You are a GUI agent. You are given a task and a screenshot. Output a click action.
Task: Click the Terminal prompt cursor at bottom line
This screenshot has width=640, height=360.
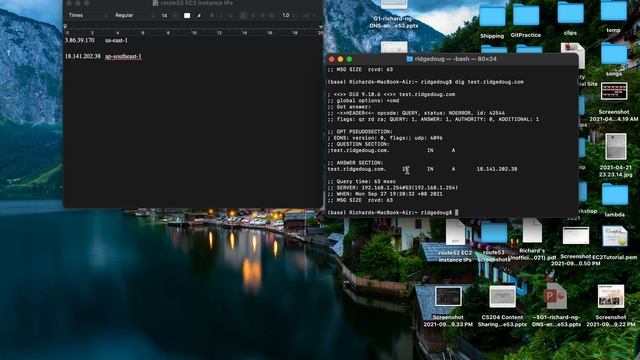tap(457, 213)
